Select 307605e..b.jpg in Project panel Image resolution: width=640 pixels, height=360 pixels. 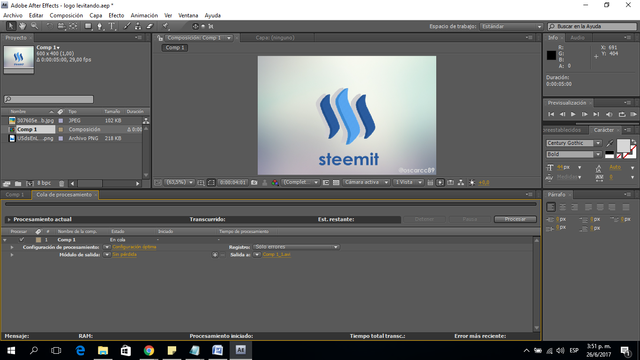tap(36, 121)
